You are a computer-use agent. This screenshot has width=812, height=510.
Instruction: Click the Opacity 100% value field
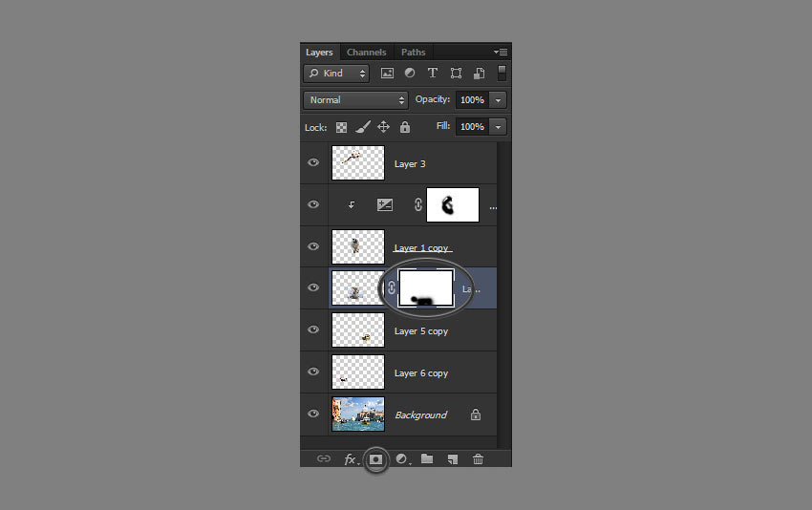point(472,100)
